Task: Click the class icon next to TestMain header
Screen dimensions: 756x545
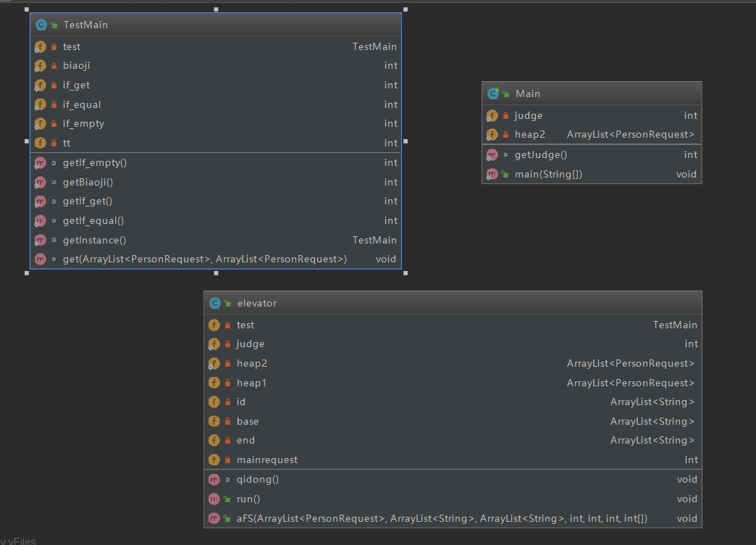Action: tap(41, 25)
